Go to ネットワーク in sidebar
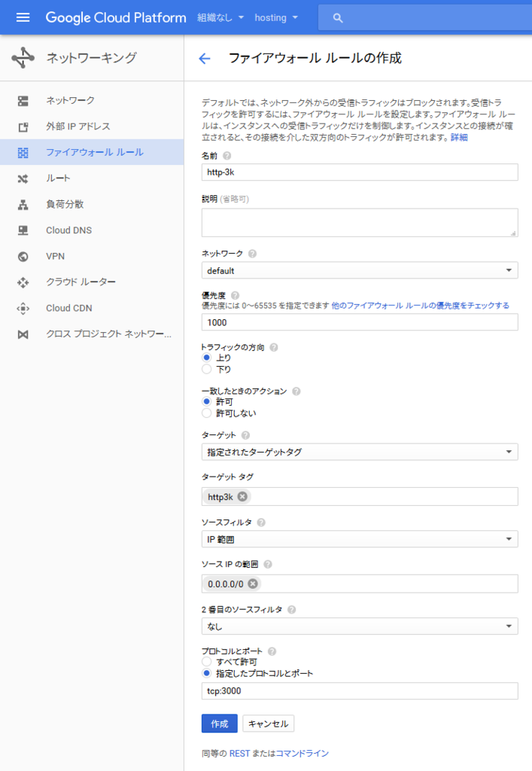The width and height of the screenshot is (532, 771). click(92, 101)
